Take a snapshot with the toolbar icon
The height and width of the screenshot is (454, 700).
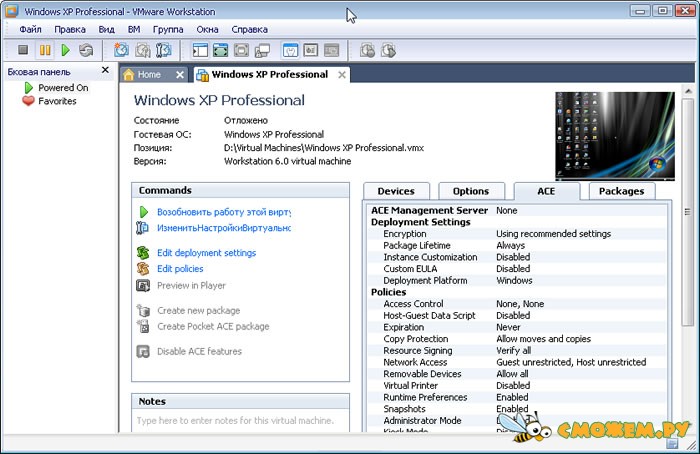tap(121, 50)
